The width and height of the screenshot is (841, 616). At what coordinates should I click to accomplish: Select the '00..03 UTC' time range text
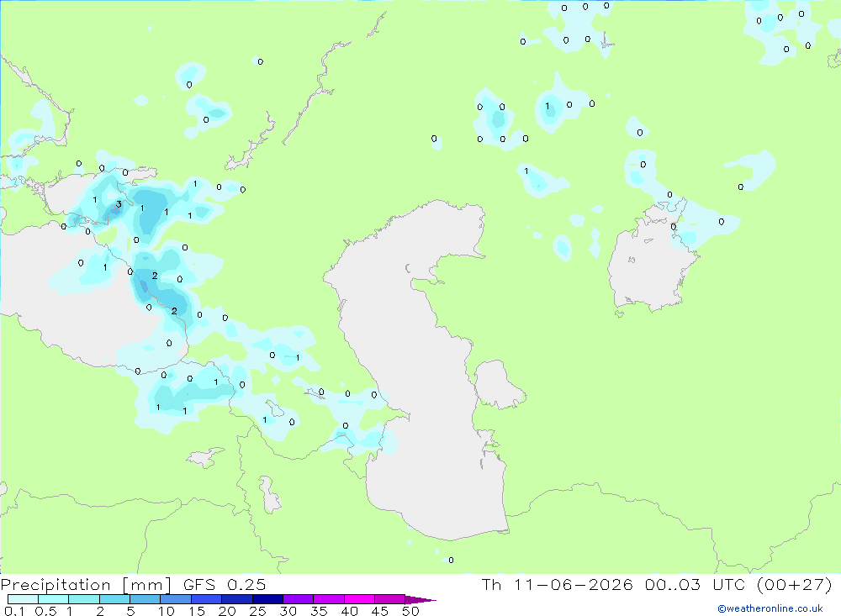(696, 585)
